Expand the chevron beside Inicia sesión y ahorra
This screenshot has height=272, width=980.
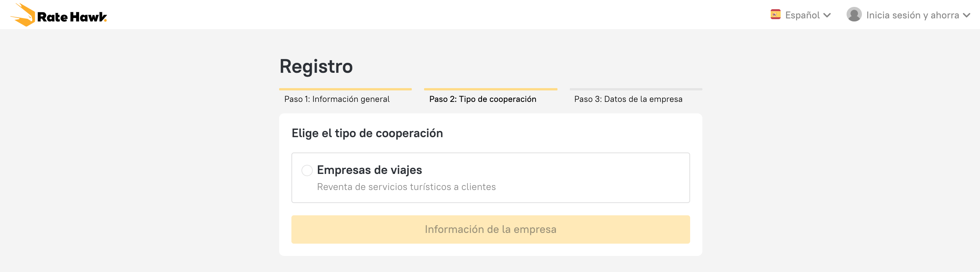(x=967, y=15)
